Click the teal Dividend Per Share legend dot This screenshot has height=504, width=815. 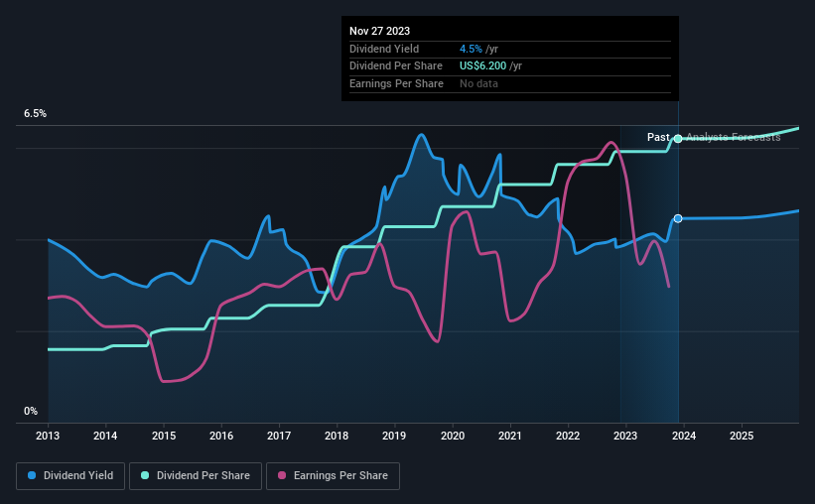pyautogui.click(x=145, y=475)
